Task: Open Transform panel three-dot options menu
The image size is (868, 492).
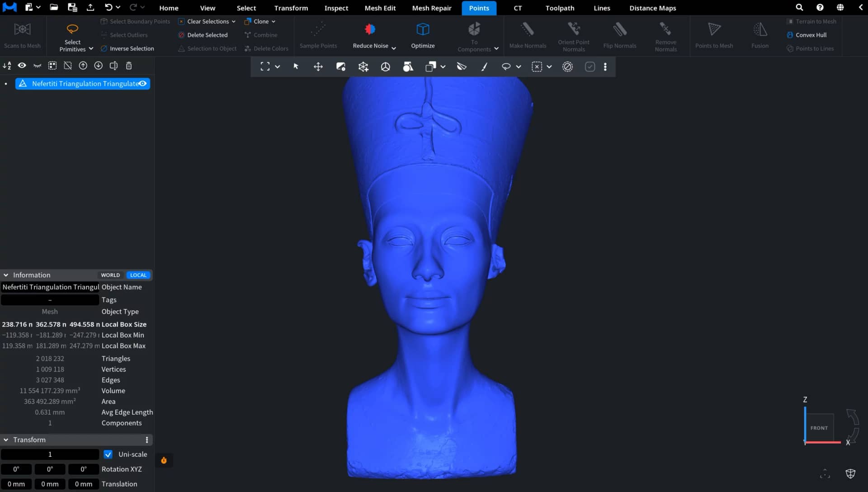Action: [x=146, y=440]
